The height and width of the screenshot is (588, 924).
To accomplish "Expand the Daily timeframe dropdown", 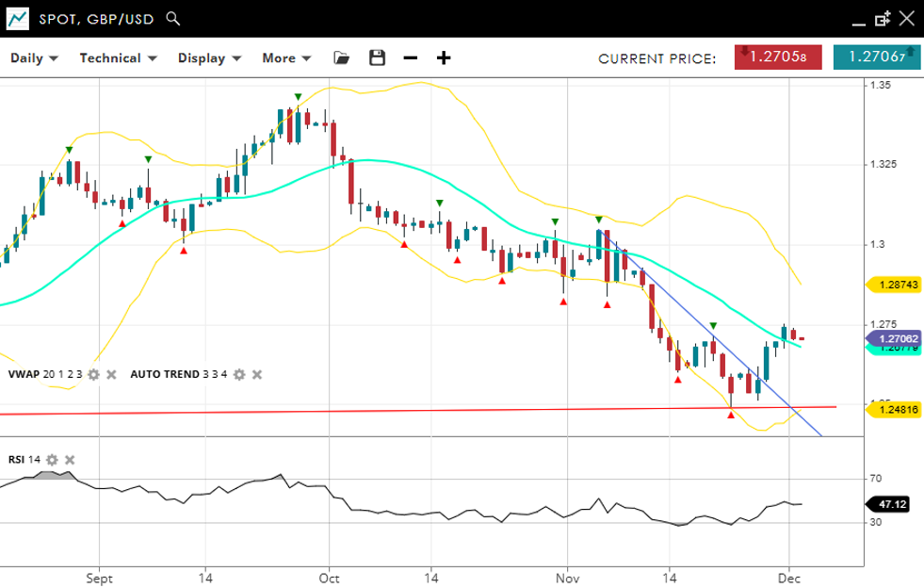I will coord(34,57).
